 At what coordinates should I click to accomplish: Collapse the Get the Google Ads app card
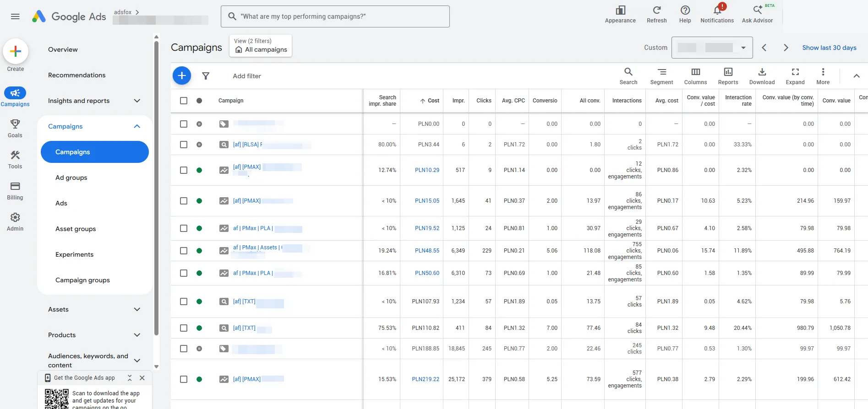click(x=130, y=378)
